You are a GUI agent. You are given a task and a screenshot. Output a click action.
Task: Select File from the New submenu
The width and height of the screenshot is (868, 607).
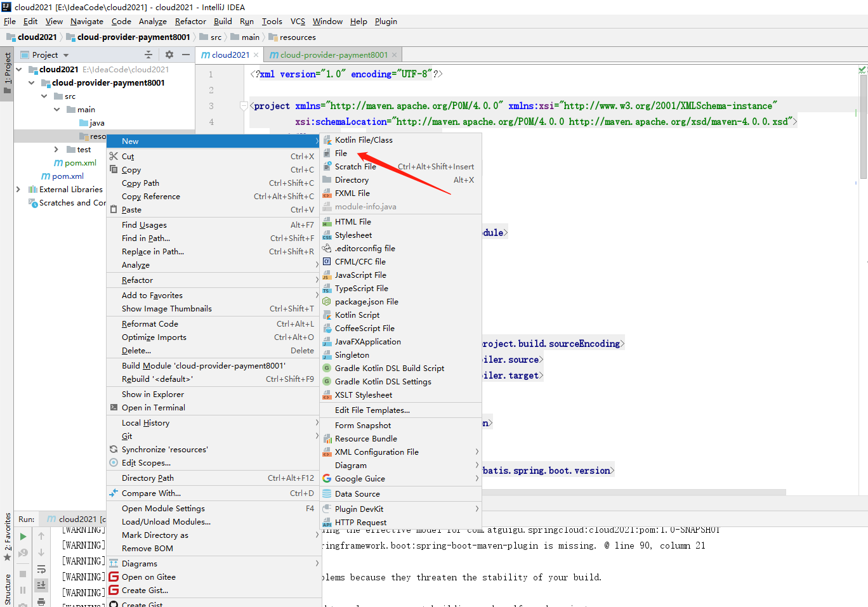click(400, 153)
